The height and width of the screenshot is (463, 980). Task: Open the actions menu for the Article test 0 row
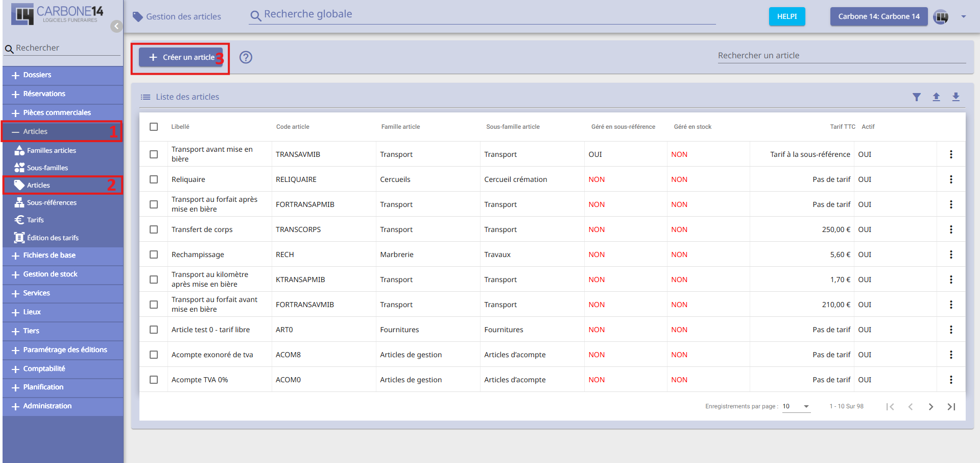951,330
